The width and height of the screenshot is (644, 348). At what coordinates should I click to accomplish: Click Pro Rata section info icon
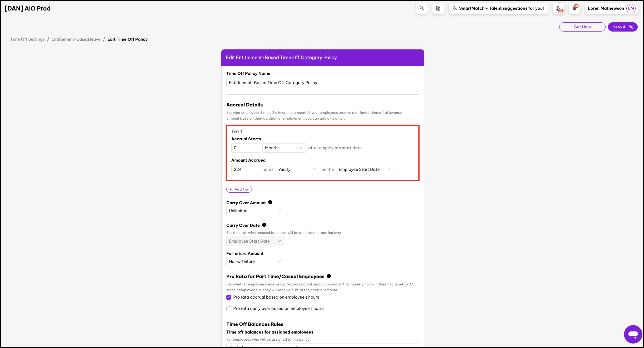[x=329, y=276]
